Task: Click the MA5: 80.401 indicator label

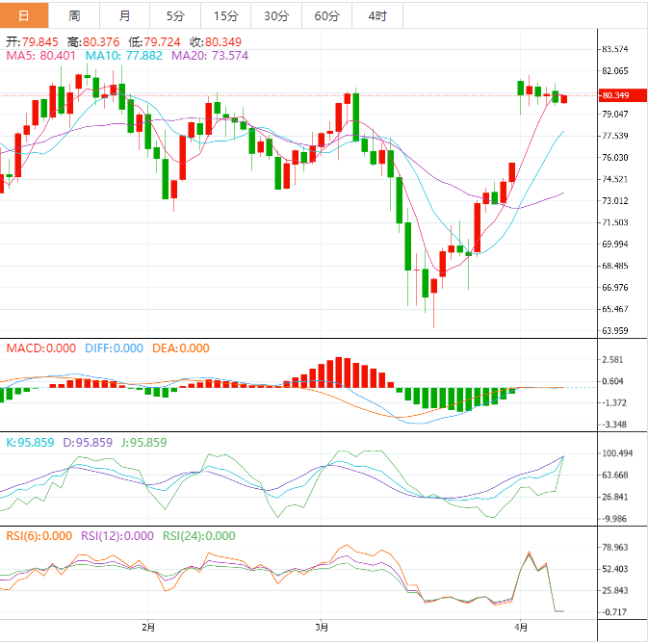Action: [x=41, y=57]
